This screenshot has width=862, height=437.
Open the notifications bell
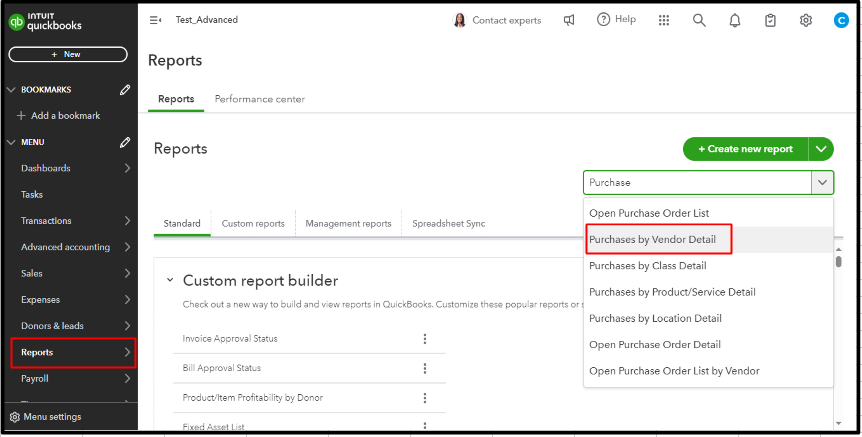[x=736, y=20]
